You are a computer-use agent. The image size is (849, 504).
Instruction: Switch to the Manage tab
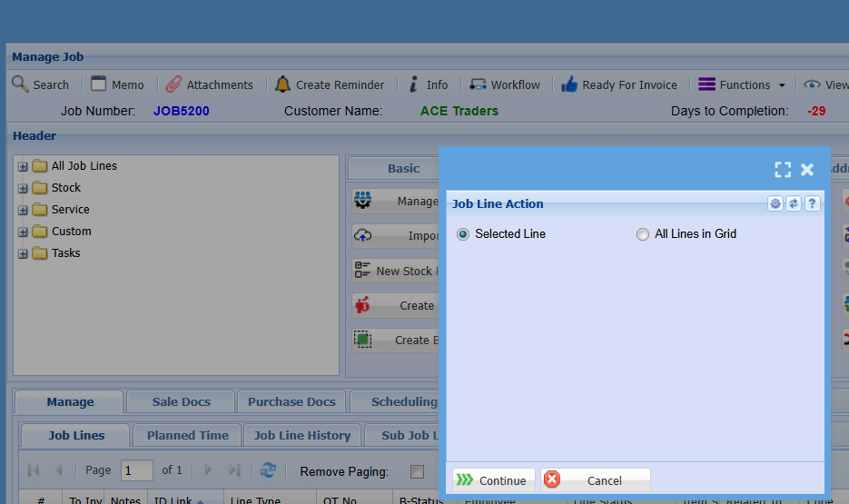pyautogui.click(x=70, y=401)
